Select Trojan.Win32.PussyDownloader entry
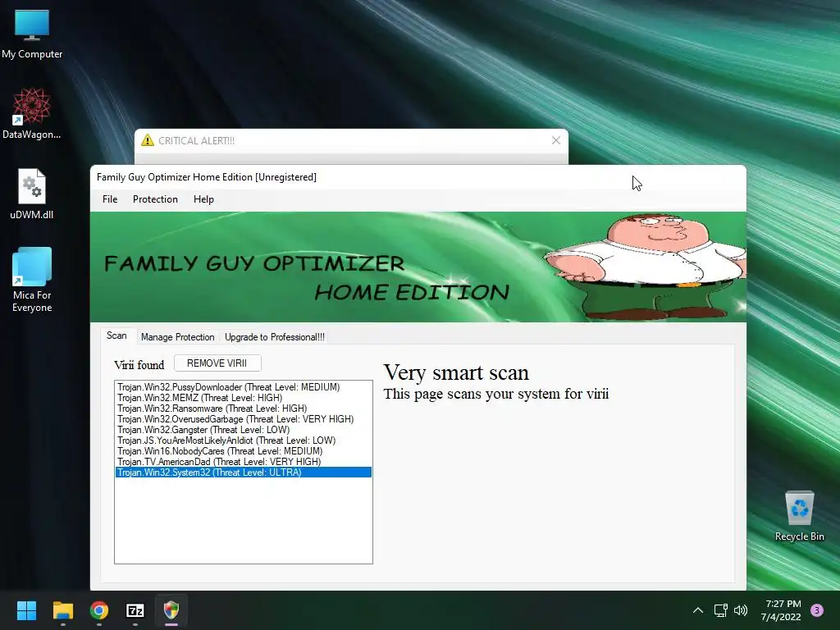Image resolution: width=840 pixels, height=630 pixels. click(243, 387)
